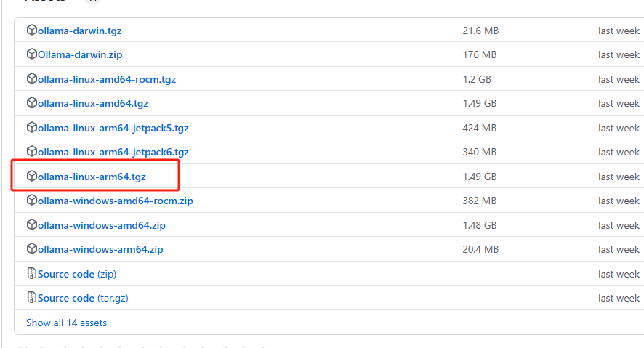Click zip file icon beside Source code (tar.gz)
The height and width of the screenshot is (348, 644).
pos(32,298)
